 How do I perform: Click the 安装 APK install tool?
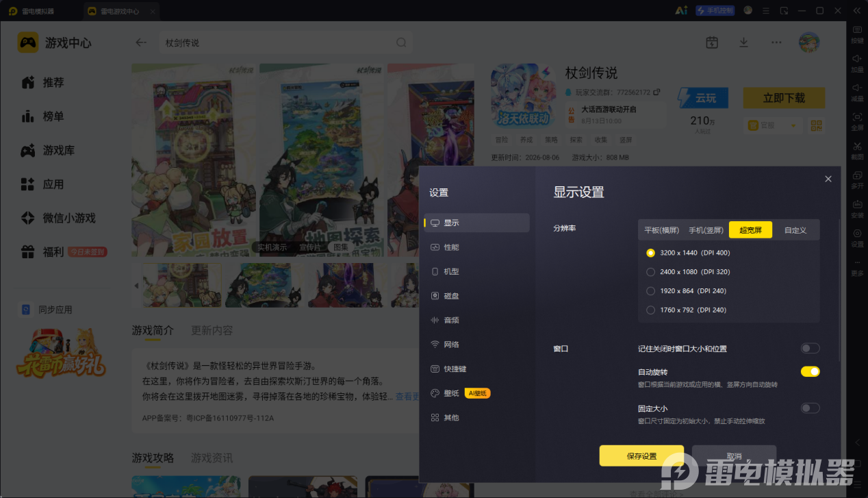(857, 209)
